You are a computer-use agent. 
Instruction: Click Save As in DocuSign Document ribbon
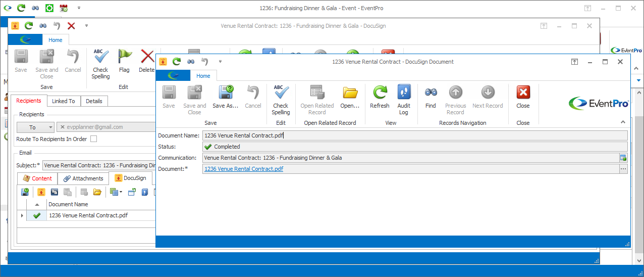pyautogui.click(x=225, y=97)
